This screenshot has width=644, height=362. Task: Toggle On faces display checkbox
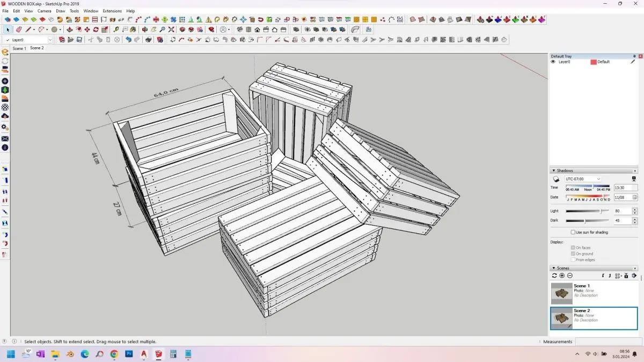pyautogui.click(x=573, y=248)
